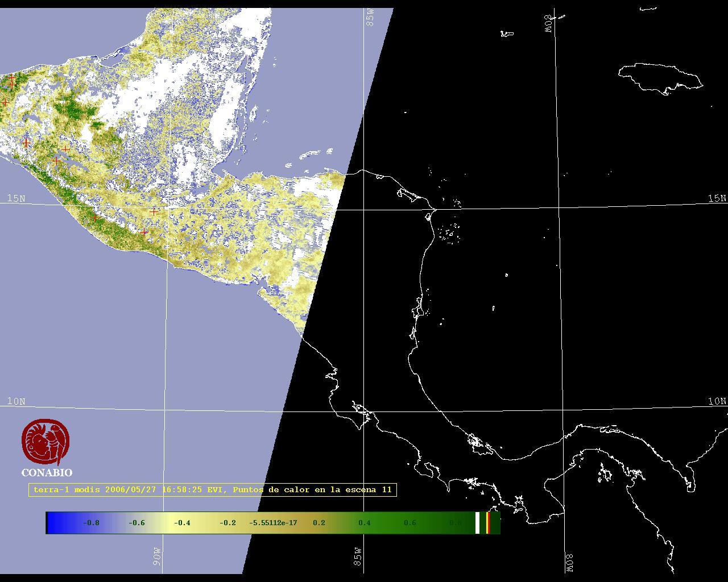The height and width of the screenshot is (582, 728).
Task: Select the terra-1 modis caption box
Action: (x=212, y=489)
